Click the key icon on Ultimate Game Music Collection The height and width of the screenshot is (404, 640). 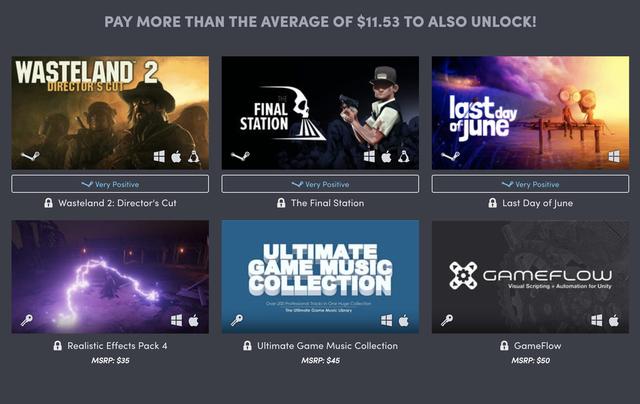pyautogui.click(x=237, y=320)
